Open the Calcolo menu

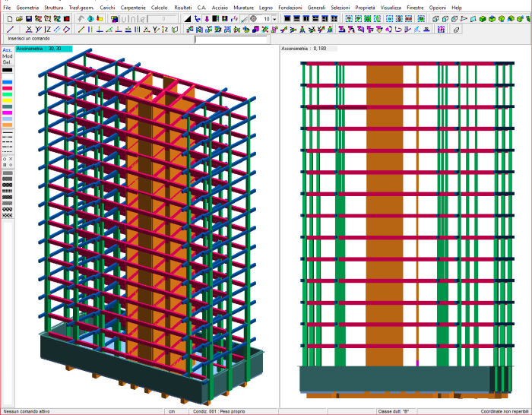click(x=160, y=7)
